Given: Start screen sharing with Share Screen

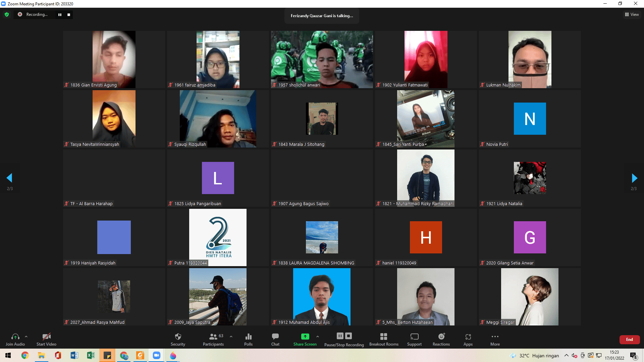Looking at the screenshot, I should 305,339.
